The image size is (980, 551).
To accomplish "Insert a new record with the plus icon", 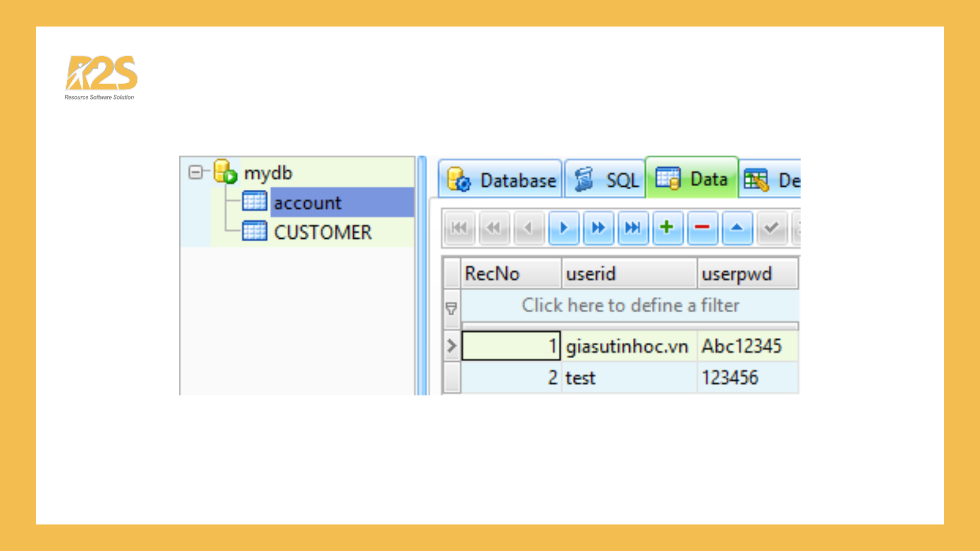I will tap(668, 228).
